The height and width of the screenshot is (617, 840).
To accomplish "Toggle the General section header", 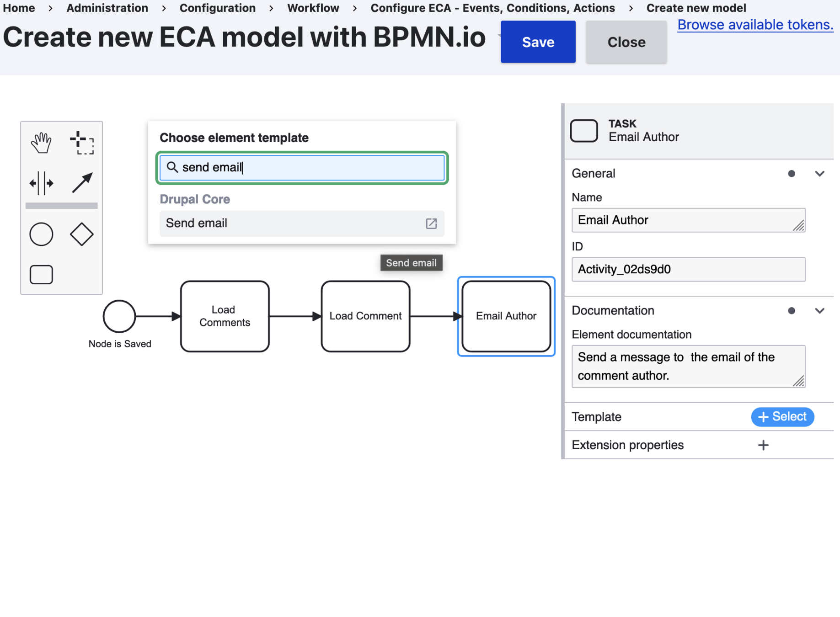I will coord(699,174).
